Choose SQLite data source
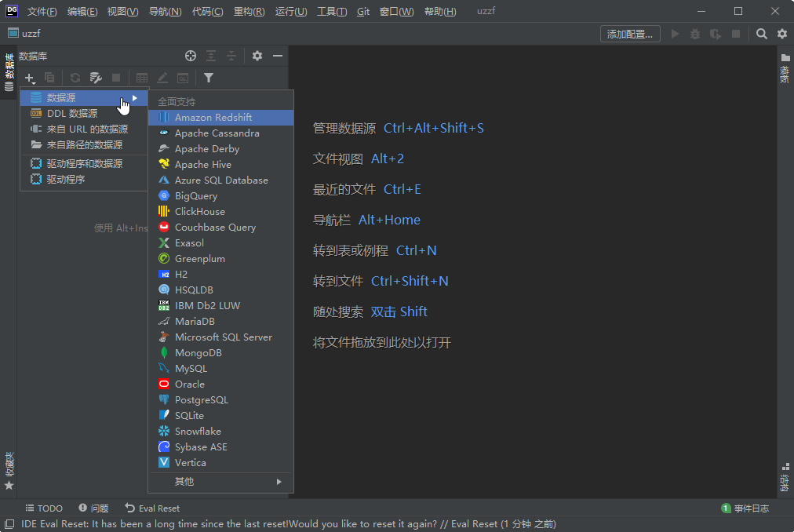Image resolution: width=794 pixels, height=532 pixels. pos(220,416)
